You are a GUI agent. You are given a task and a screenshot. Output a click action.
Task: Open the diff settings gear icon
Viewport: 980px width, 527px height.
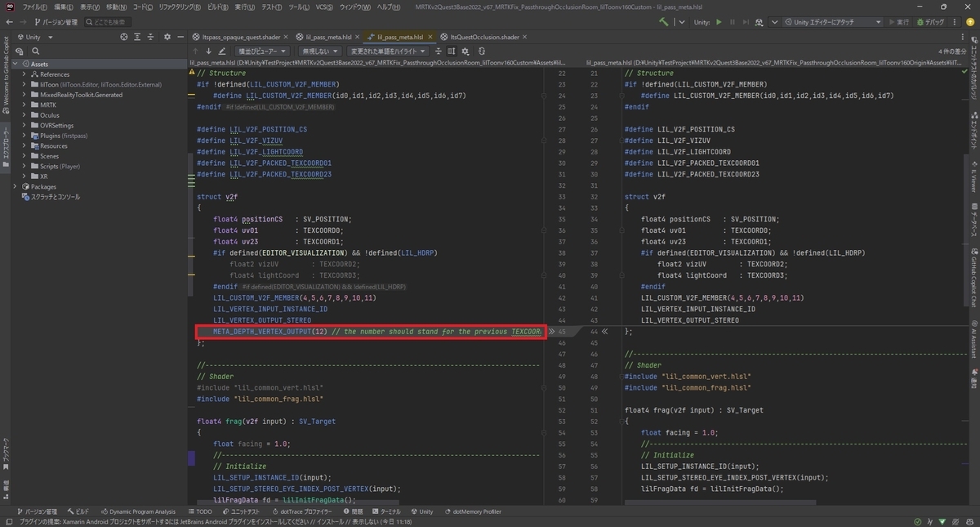tap(465, 51)
